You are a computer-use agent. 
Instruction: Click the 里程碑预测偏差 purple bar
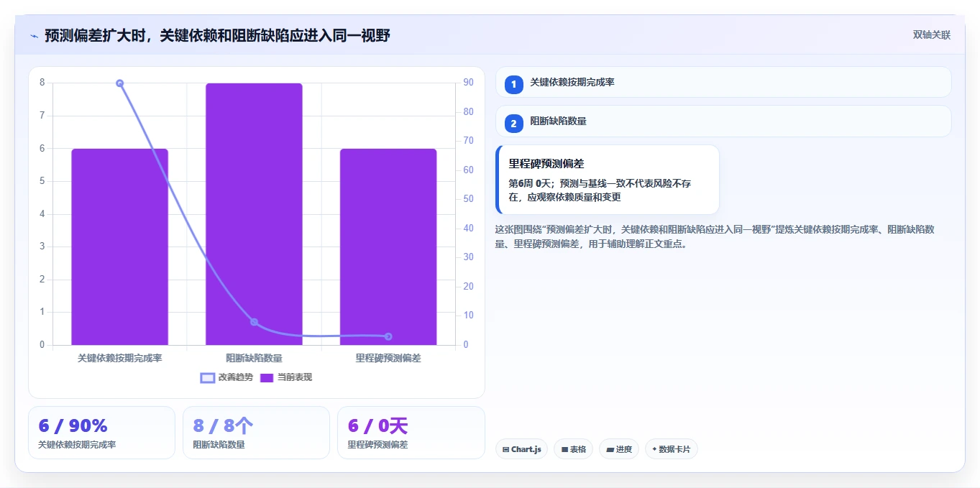[388, 247]
